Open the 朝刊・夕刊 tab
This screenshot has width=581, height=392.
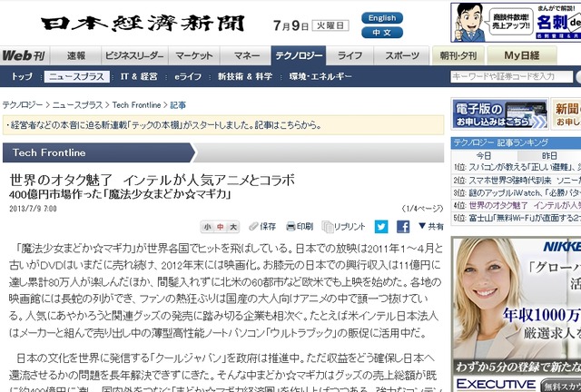pos(458,55)
